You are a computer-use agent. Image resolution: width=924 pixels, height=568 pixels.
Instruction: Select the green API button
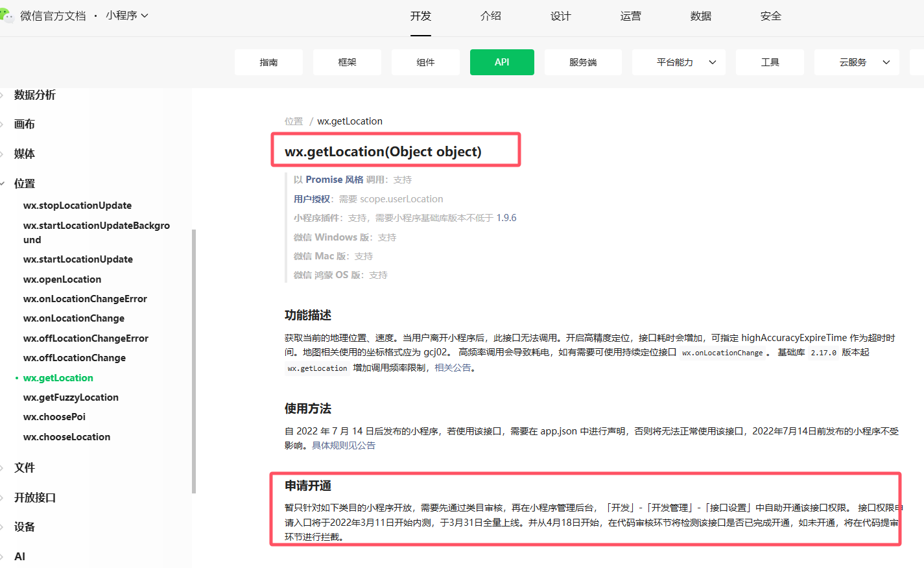coord(502,62)
